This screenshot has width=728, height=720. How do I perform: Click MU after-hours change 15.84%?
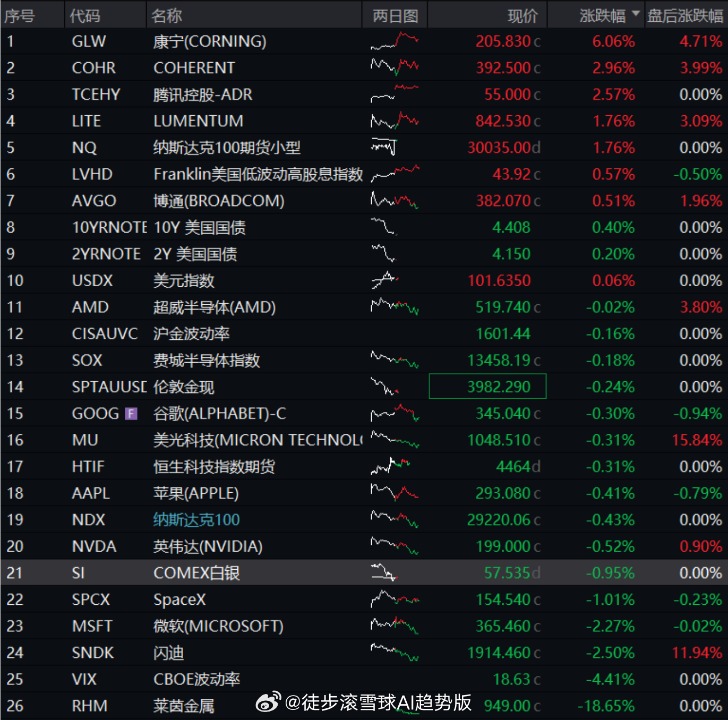coord(697,440)
